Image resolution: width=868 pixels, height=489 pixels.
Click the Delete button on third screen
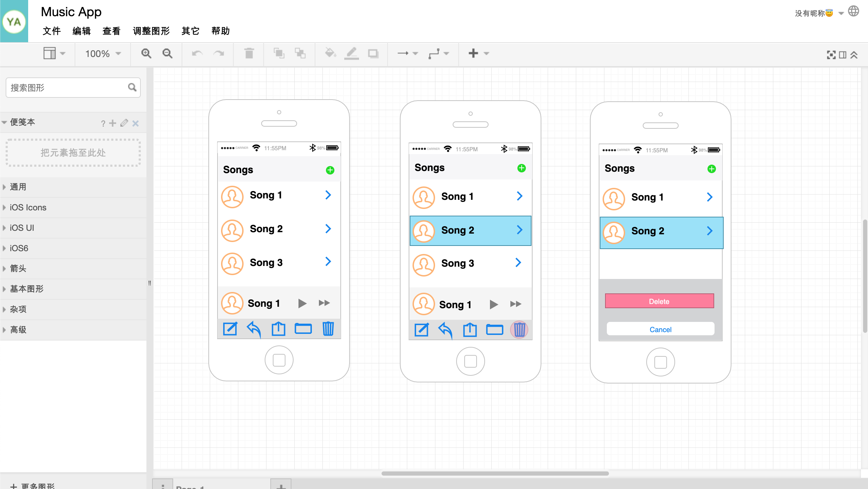660,301
